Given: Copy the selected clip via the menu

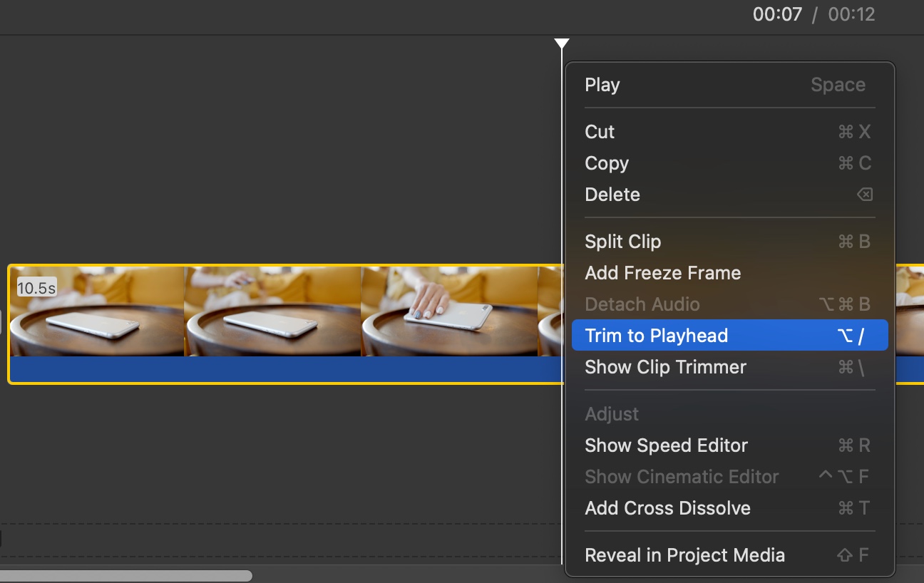Looking at the screenshot, I should click(606, 163).
